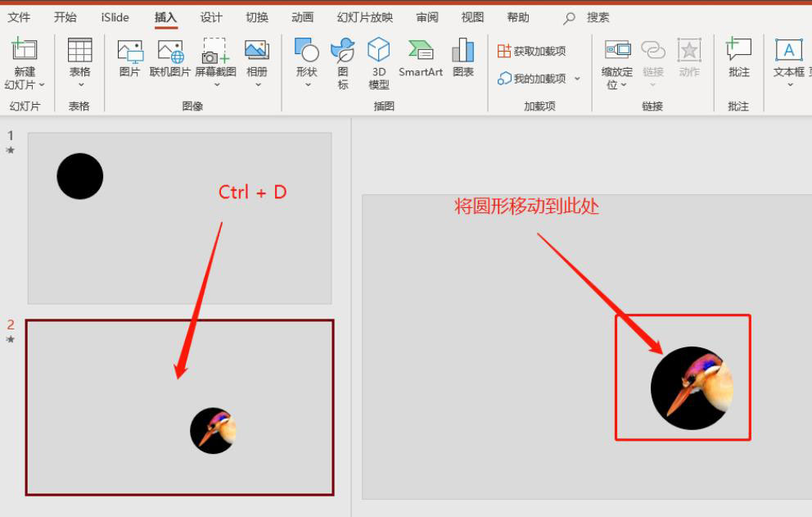Insert a 图表 chart
The width and height of the screenshot is (812, 517).
coord(463,52)
